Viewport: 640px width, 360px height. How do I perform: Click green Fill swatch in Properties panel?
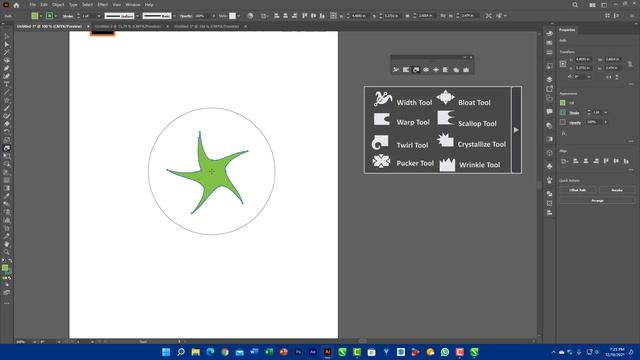pos(563,103)
